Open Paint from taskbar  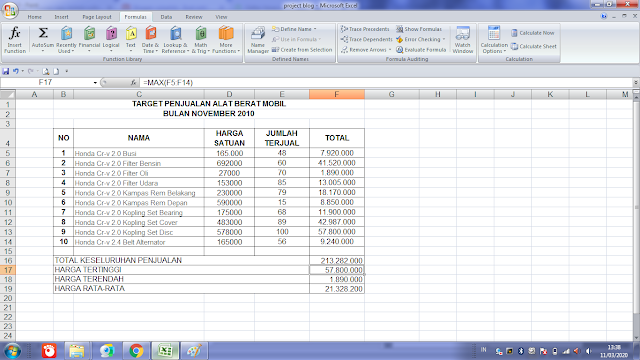194,351
